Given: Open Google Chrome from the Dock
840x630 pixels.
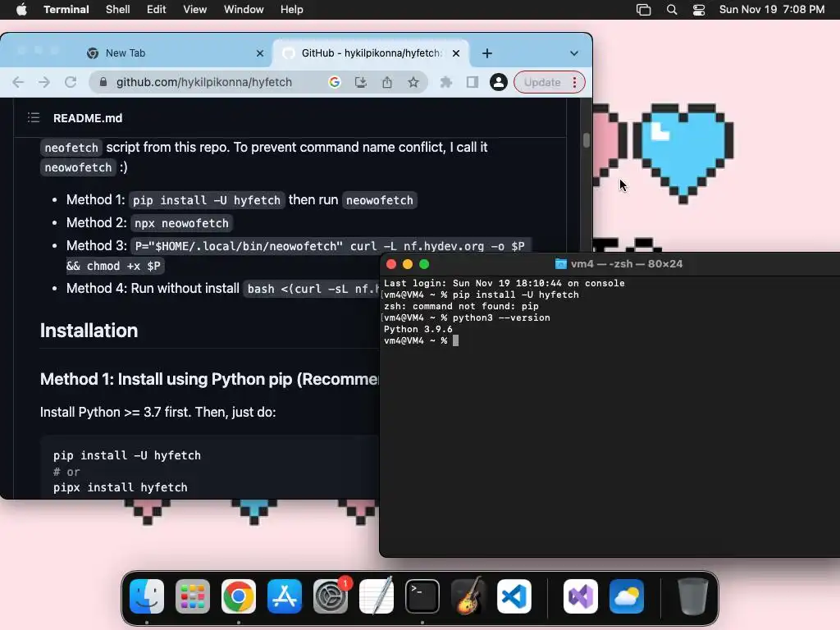Looking at the screenshot, I should [239, 596].
